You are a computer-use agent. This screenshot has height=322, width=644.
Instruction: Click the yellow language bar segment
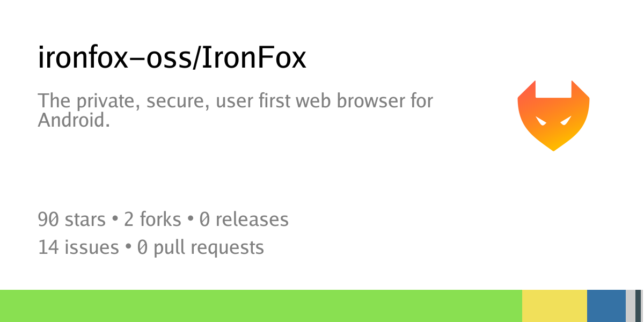click(554, 306)
